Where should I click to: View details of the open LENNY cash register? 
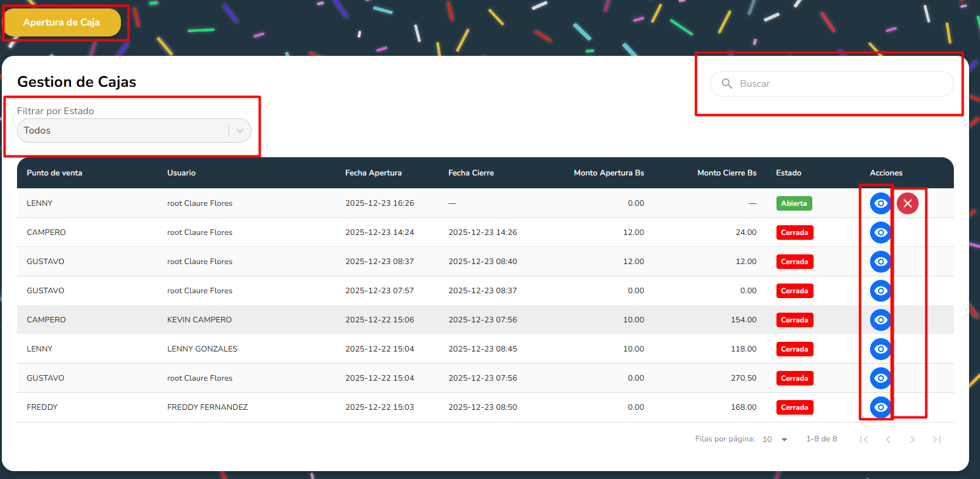tap(880, 203)
